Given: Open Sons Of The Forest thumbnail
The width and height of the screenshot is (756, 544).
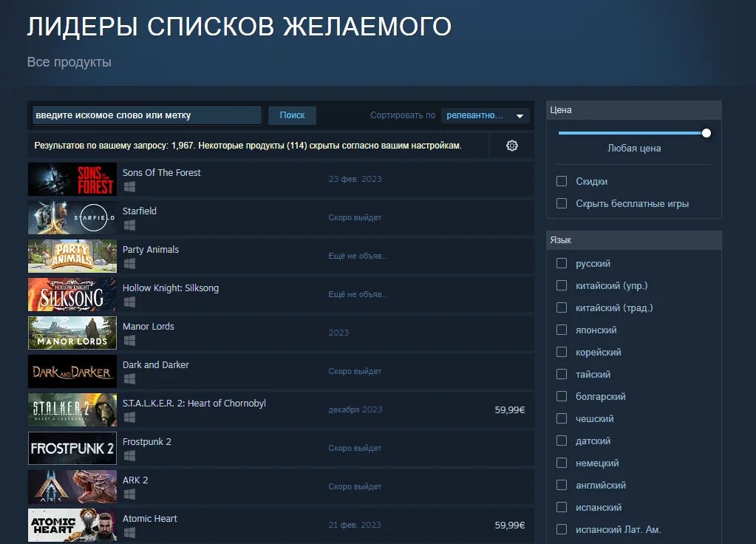Looking at the screenshot, I should (x=72, y=179).
